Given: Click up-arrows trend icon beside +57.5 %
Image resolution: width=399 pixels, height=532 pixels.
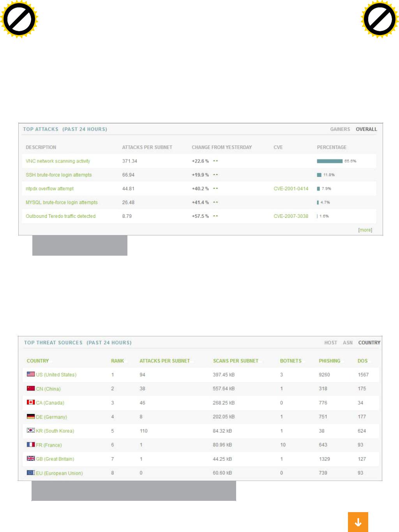Looking at the screenshot, I should tap(215, 216).
